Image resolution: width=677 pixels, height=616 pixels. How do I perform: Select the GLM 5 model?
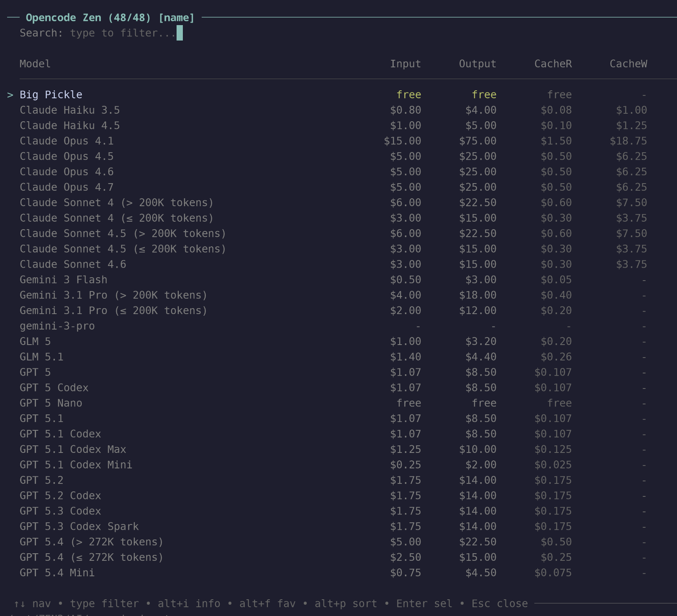[x=333, y=342]
